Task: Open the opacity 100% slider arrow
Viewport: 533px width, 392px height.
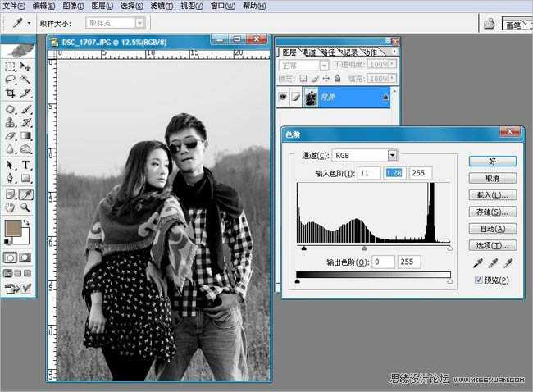Action: pyautogui.click(x=392, y=64)
